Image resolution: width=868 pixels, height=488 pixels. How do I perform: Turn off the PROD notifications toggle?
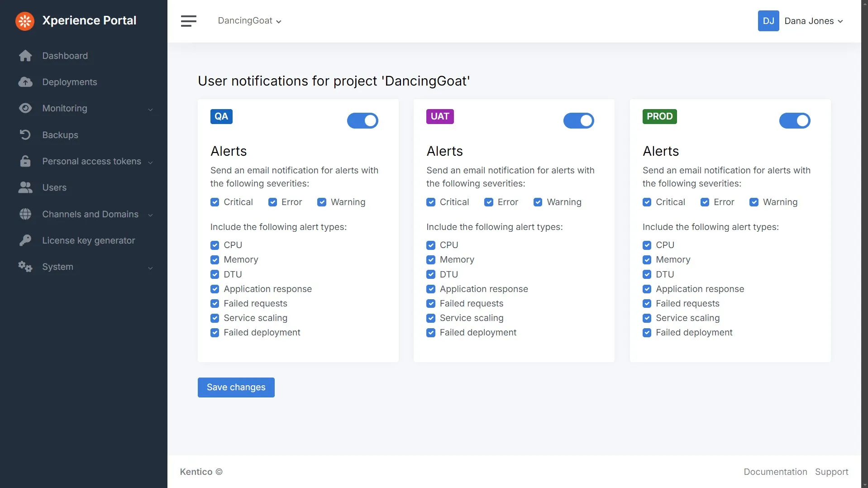click(795, 121)
